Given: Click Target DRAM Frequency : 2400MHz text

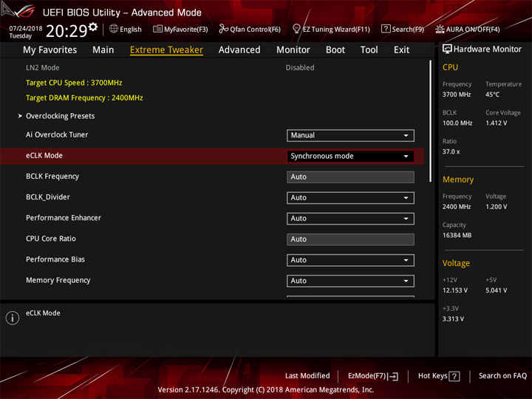Looking at the screenshot, I should (84, 98).
